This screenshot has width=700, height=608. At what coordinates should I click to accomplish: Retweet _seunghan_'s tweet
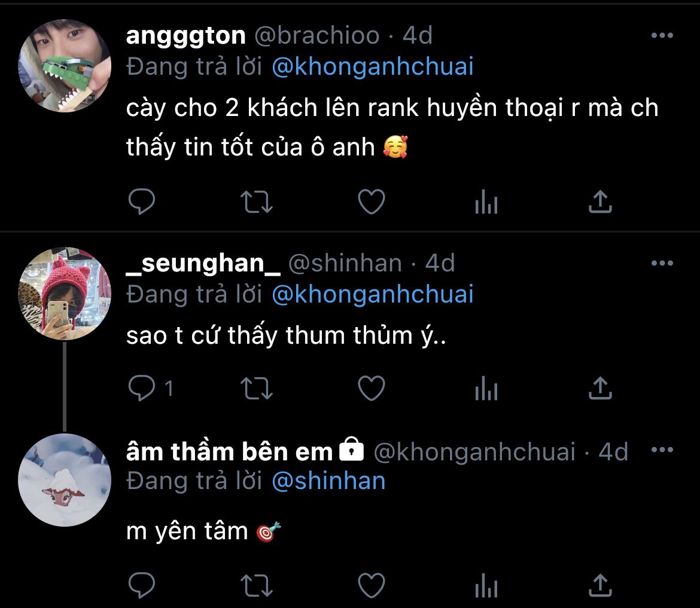click(x=256, y=388)
